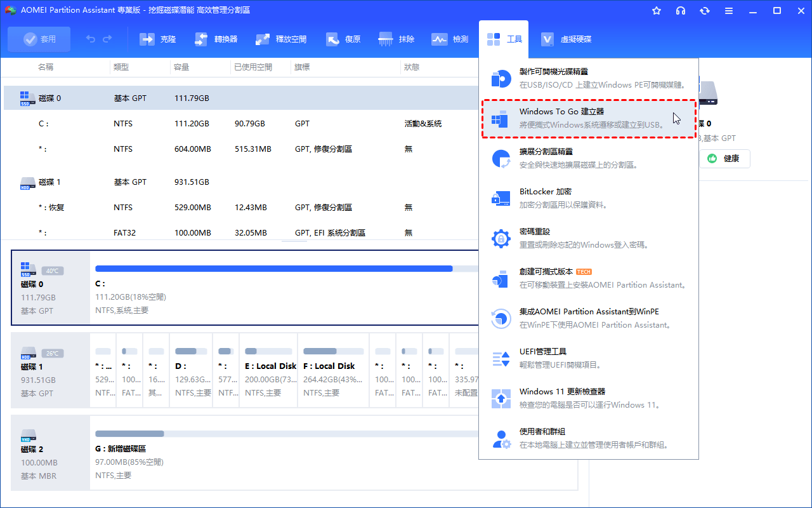Select UEFI管理工具 menu item
The image size is (812, 508).
click(589, 358)
